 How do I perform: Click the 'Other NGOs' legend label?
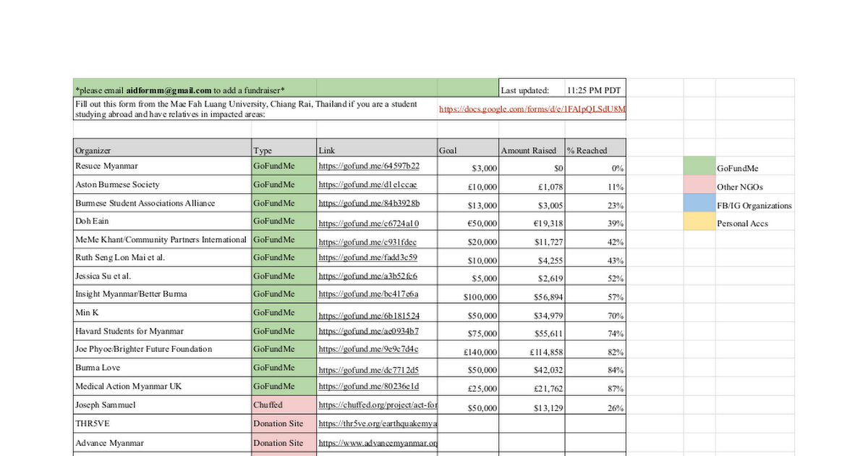pyautogui.click(x=740, y=187)
